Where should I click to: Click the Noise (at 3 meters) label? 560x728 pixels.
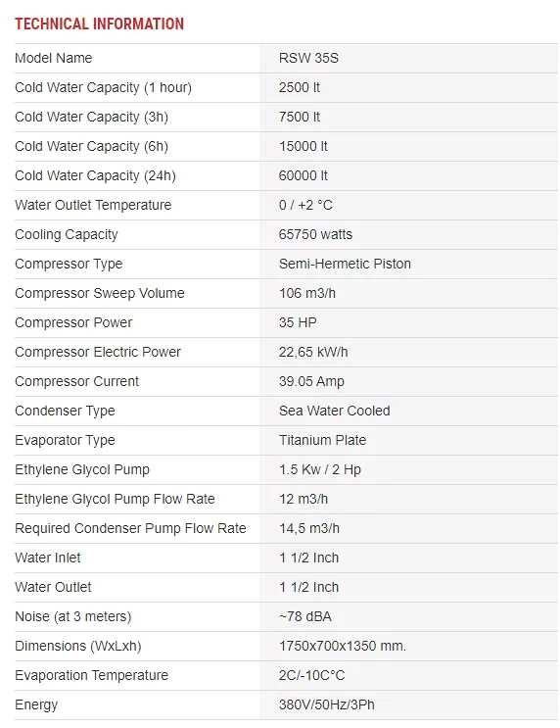(x=73, y=616)
